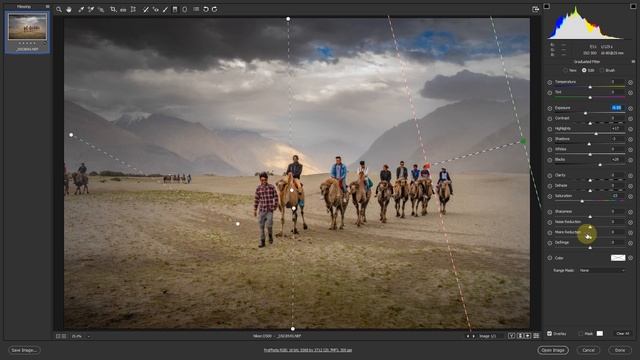Decrease Exposure with the minus icon
Screen dimensions: 640x360
click(549, 109)
